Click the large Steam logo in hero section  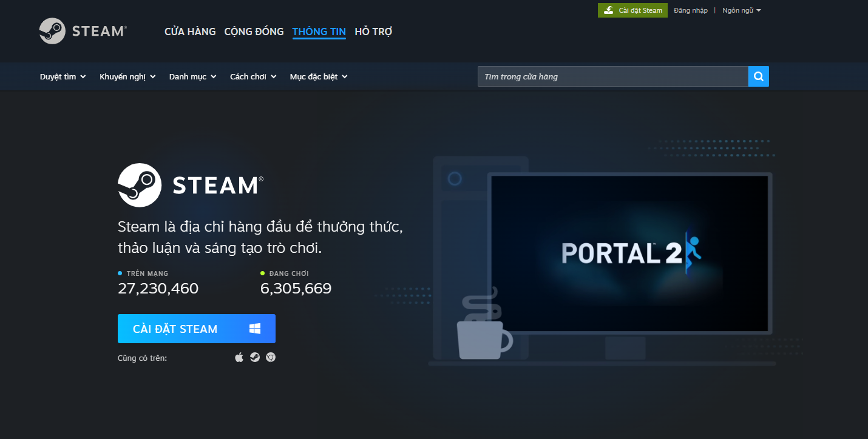tap(191, 185)
